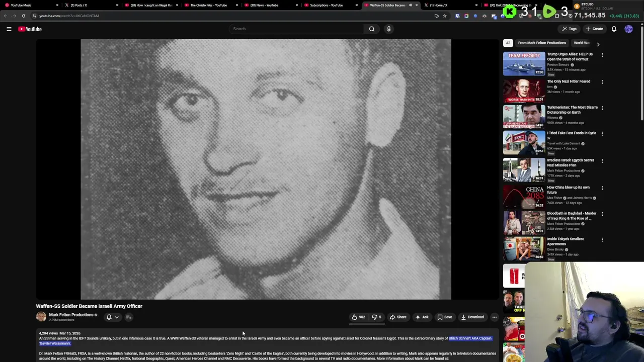Bookmark page with the star icon
This screenshot has width=644, height=362.
pyautogui.click(x=445, y=16)
